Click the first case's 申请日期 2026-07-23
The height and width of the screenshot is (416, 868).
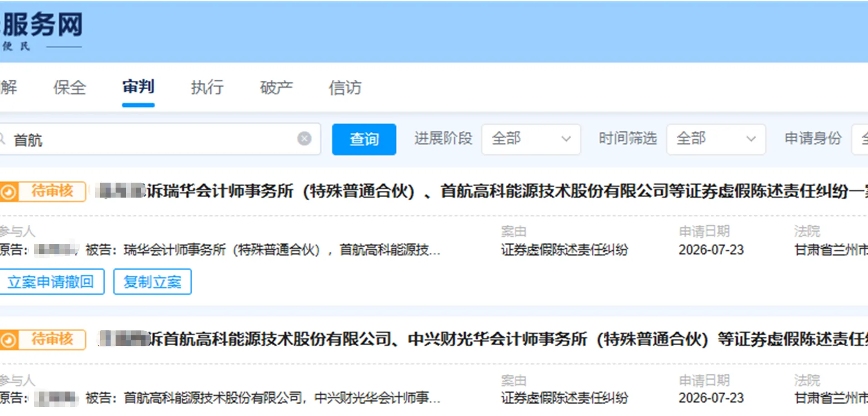click(711, 250)
